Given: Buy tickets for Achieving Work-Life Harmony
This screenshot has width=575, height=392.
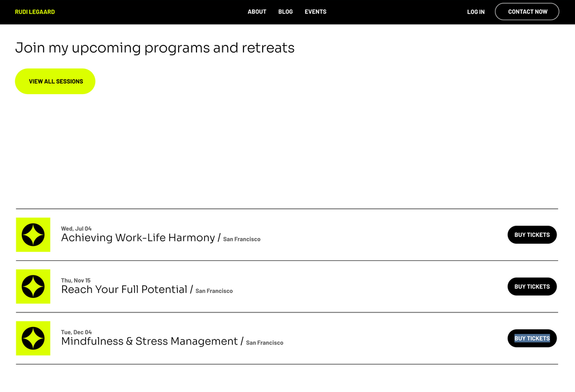Looking at the screenshot, I should (532, 235).
